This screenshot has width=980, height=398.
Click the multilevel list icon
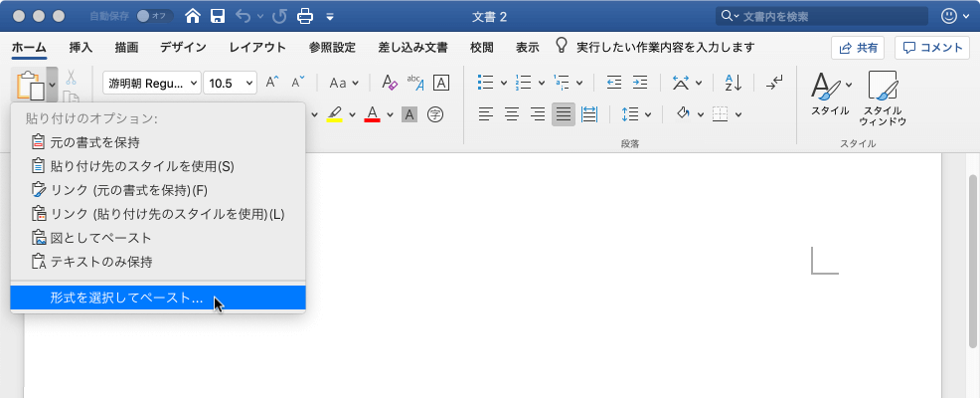pos(562,83)
